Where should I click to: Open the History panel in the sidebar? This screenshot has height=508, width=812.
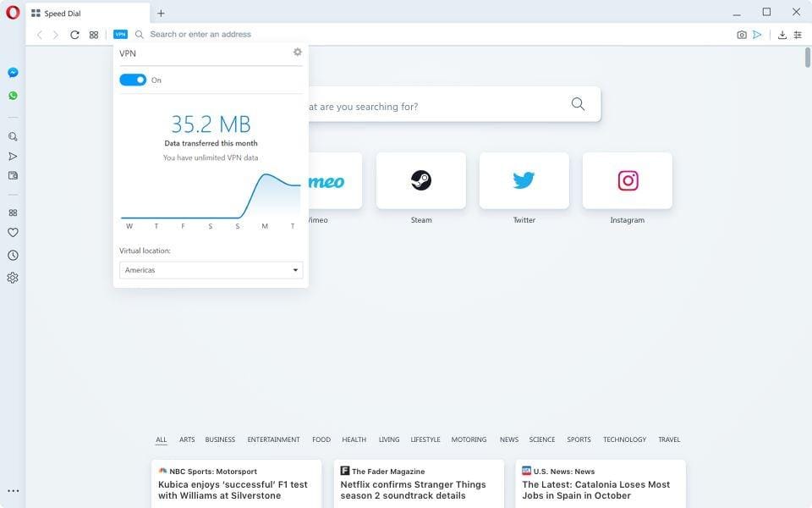tap(12, 254)
